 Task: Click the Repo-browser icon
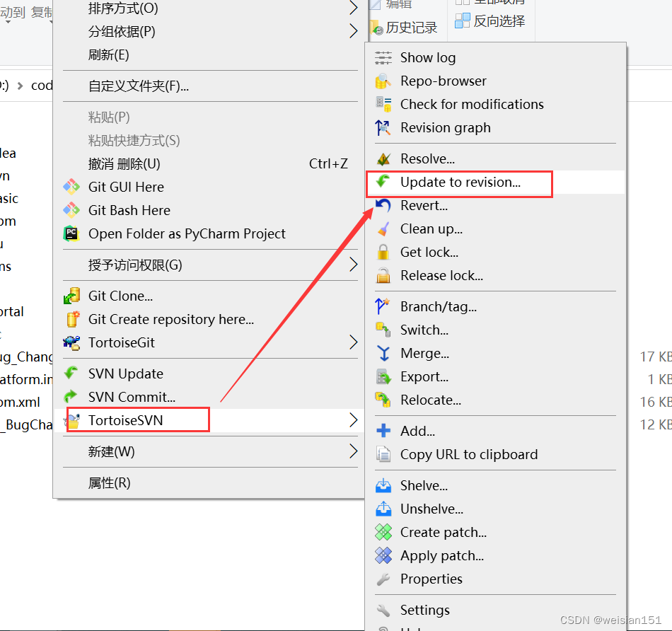[x=383, y=81]
